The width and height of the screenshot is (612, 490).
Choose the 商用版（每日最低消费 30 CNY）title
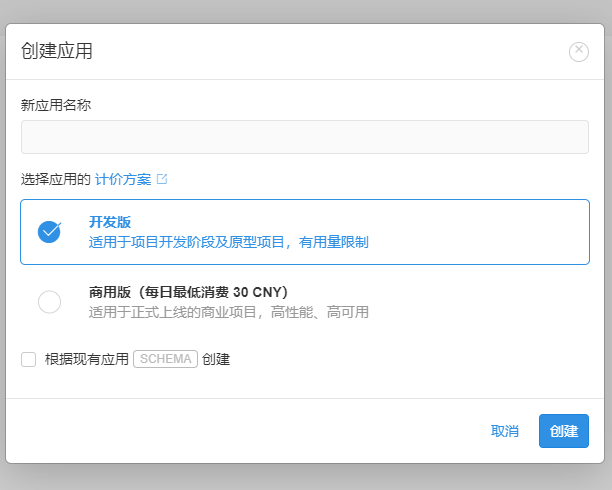188,292
